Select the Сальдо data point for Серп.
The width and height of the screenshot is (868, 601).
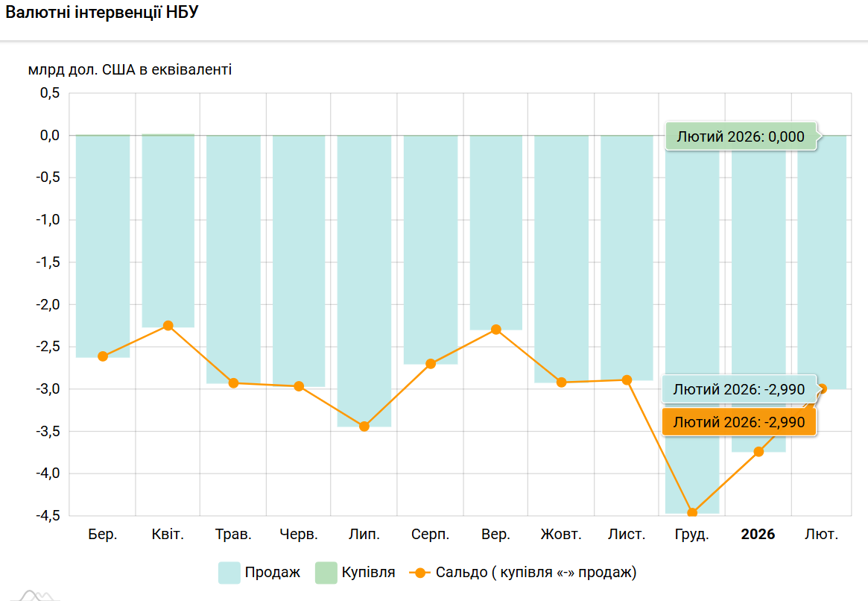click(431, 364)
